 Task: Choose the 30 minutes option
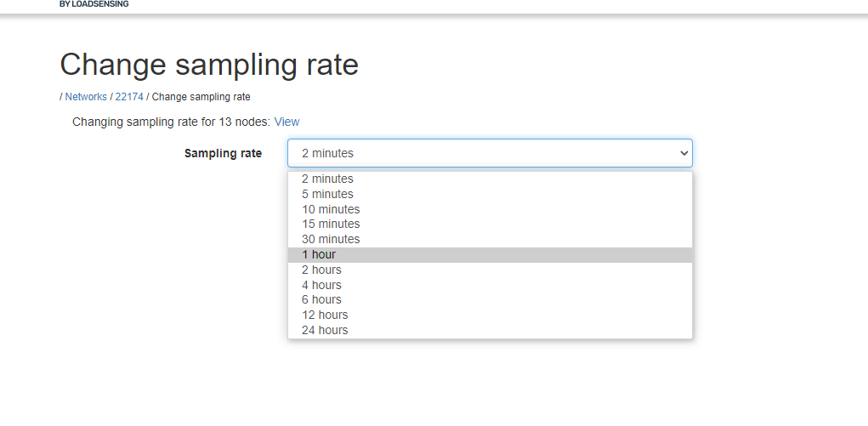pyautogui.click(x=490, y=239)
